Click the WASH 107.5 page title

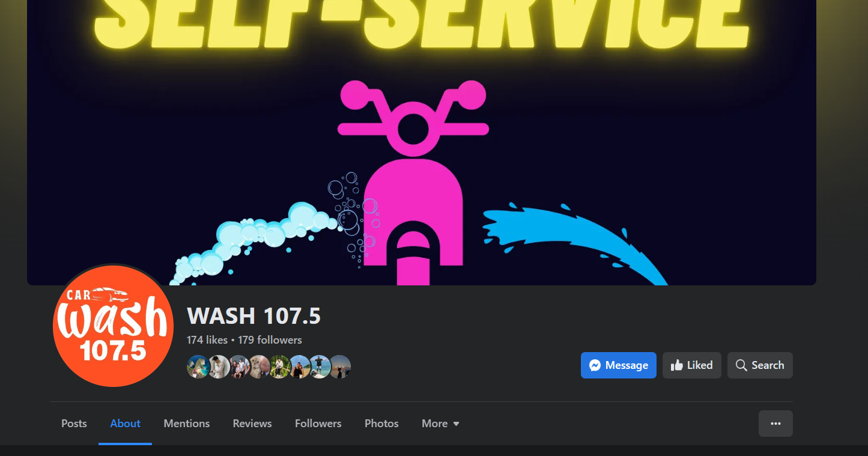coord(253,316)
